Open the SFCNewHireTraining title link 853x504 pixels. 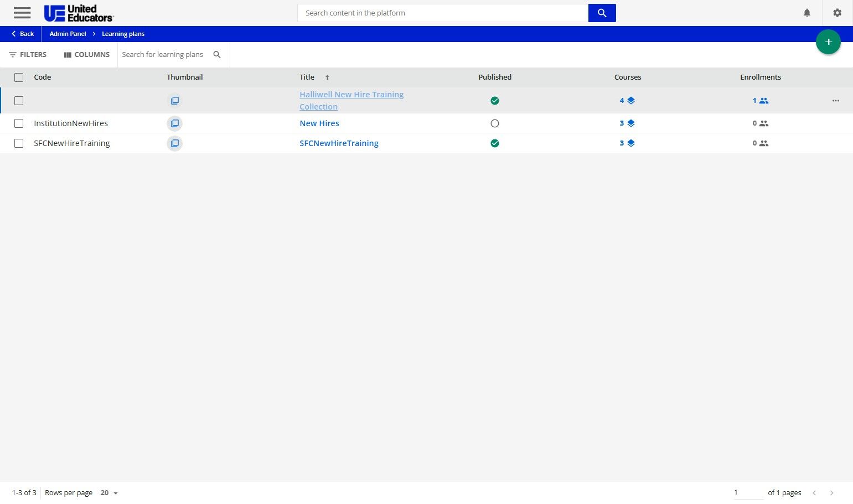pos(339,143)
